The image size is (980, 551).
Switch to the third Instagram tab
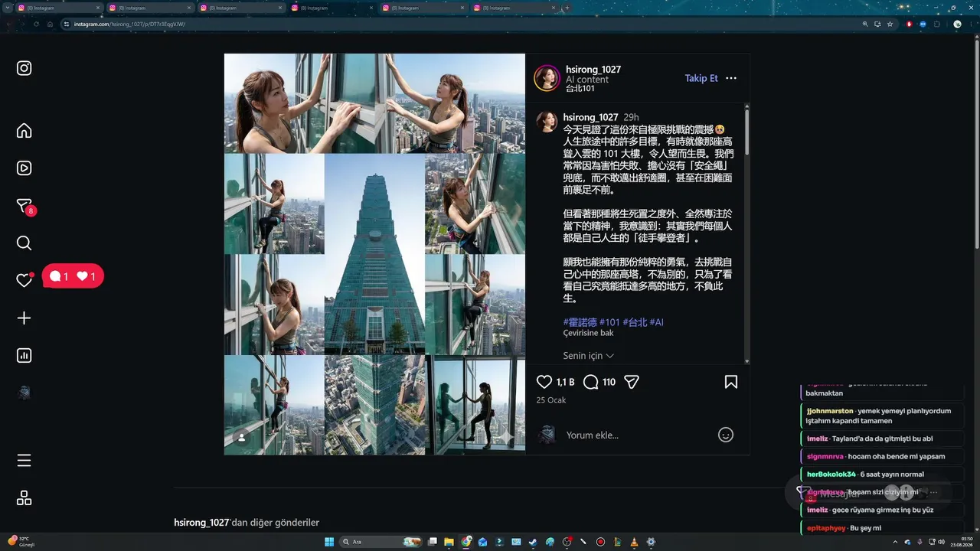(240, 8)
